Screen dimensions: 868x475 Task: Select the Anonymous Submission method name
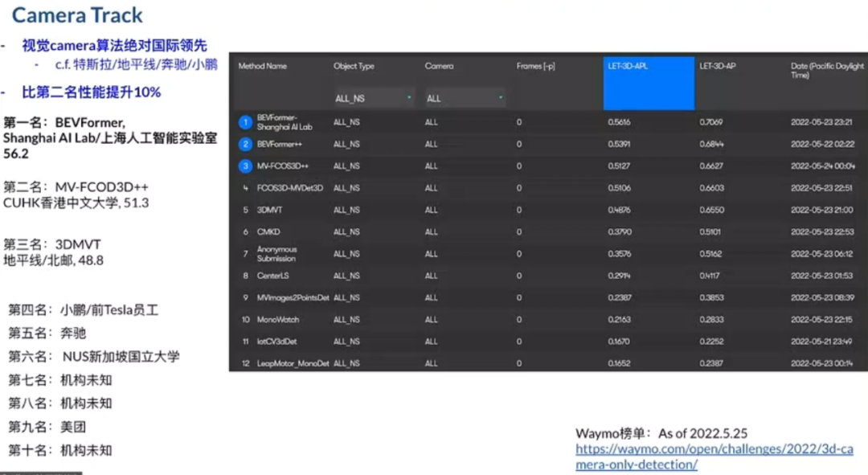pos(276,254)
